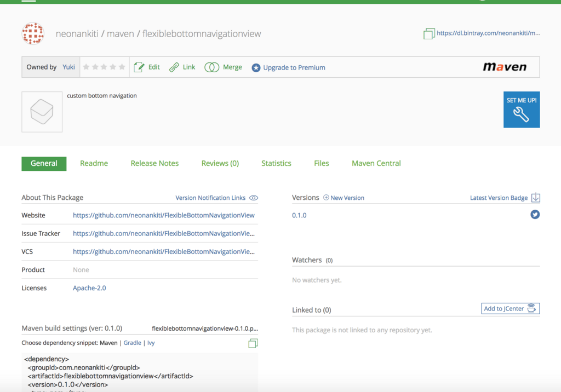Open the owner Yuki profile link
Screen dimensions: 561x392
[x=68, y=67]
